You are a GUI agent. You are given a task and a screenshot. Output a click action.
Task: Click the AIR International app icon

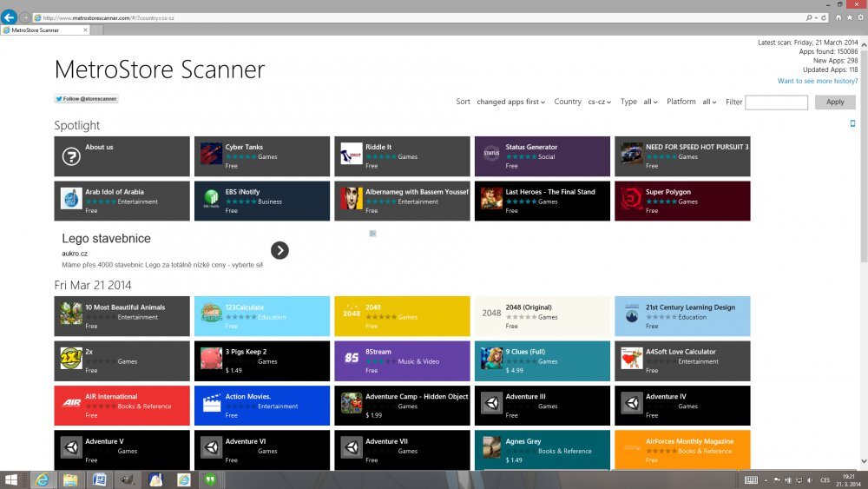click(71, 403)
